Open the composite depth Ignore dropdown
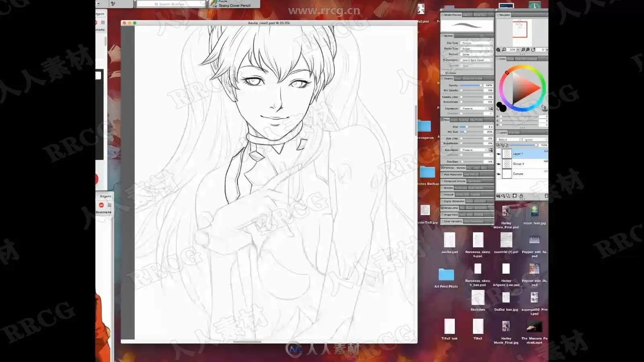Viewport: 644px width, 362px height. pos(535,140)
